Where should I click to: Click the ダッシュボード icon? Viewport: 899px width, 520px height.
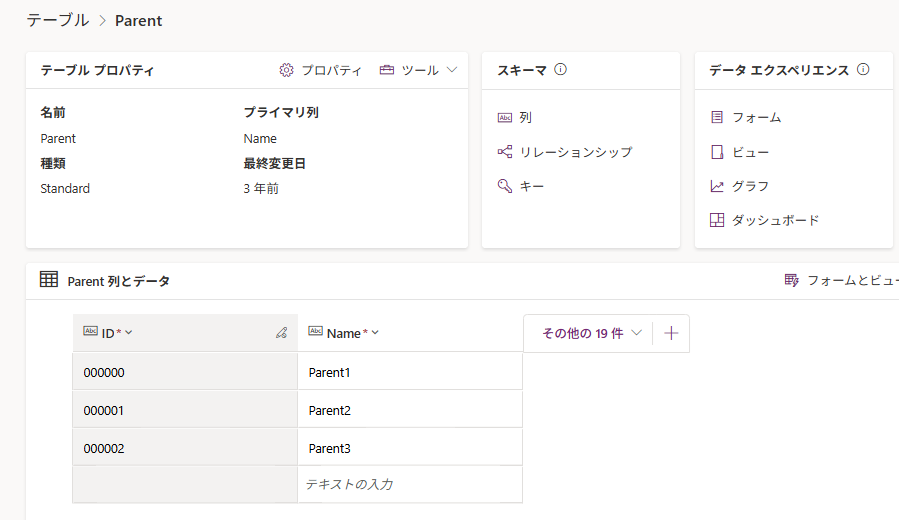[717, 220]
